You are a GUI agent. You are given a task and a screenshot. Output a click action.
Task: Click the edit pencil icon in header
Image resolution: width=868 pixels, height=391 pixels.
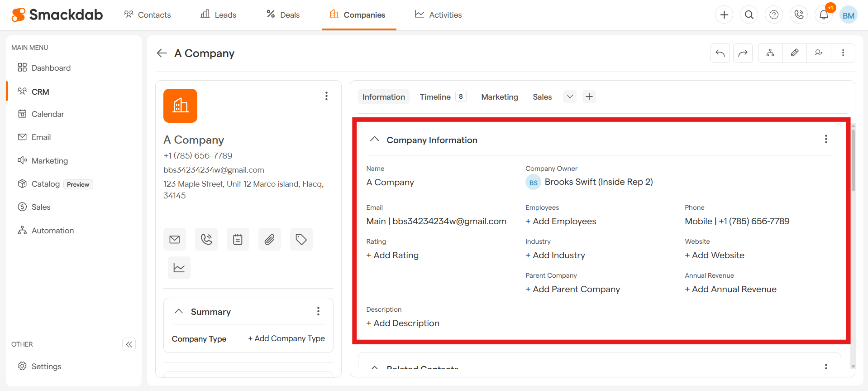[x=795, y=53]
